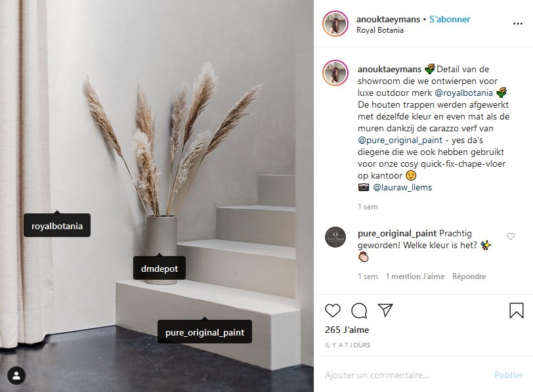Screen dimensions: 533x392
Task: Click the pure_original_paint tag on photo
Action: click(205, 332)
